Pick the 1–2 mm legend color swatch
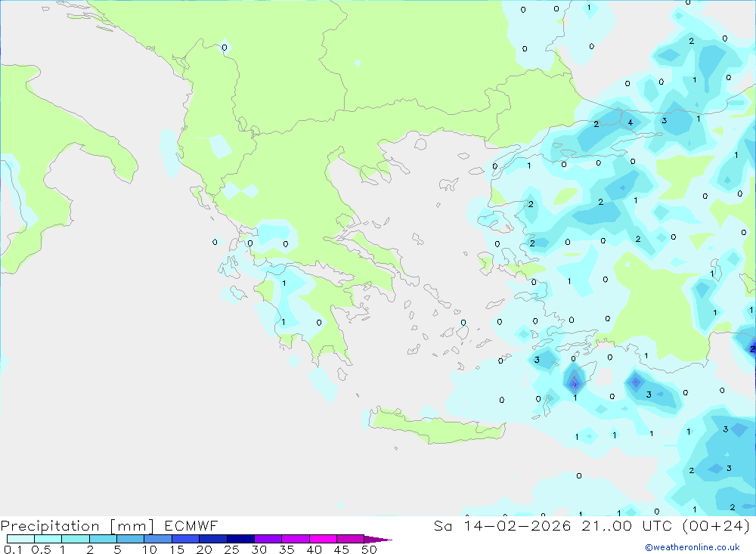The width and height of the screenshot is (756, 554). (x=76, y=539)
